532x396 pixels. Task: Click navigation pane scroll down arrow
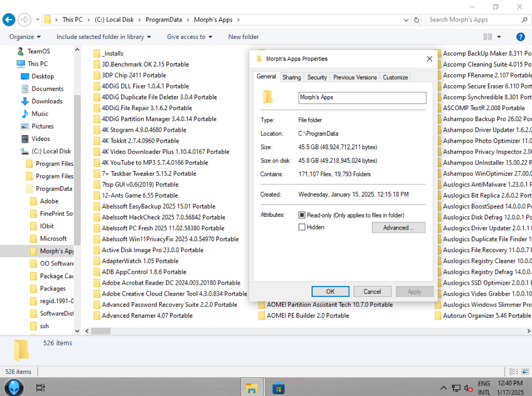click(77, 331)
